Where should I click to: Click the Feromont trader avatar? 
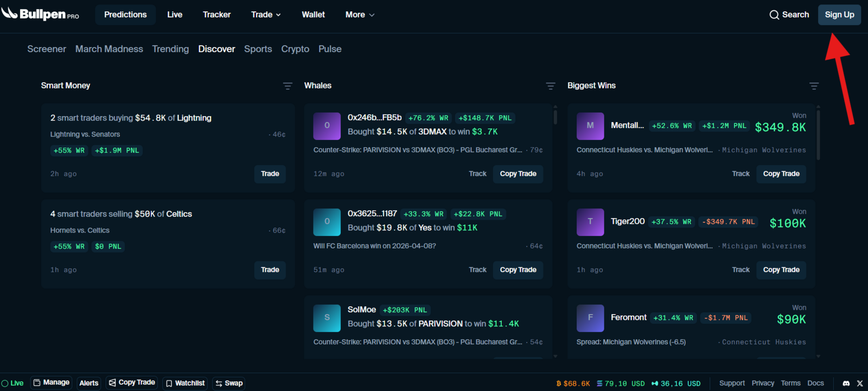pyautogui.click(x=590, y=318)
